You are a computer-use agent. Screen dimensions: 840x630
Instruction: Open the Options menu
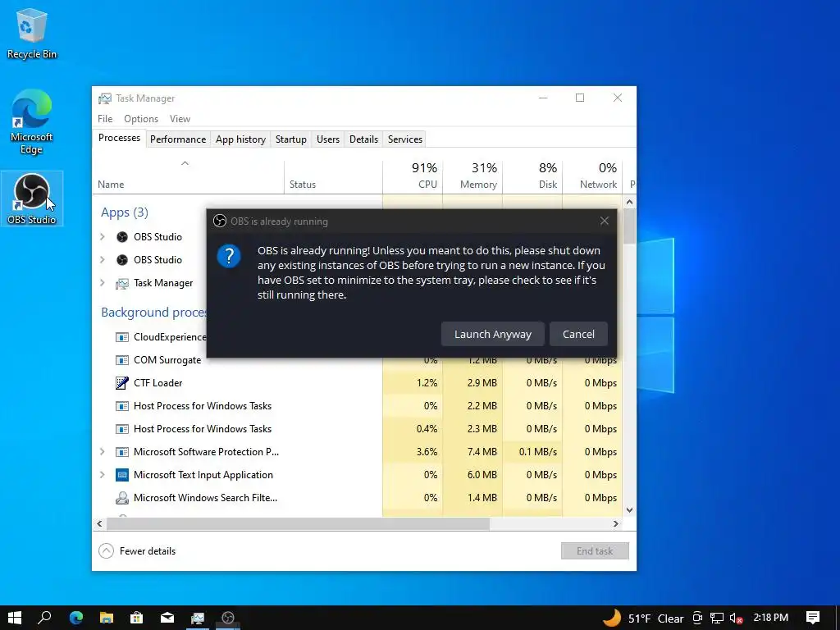tap(141, 119)
